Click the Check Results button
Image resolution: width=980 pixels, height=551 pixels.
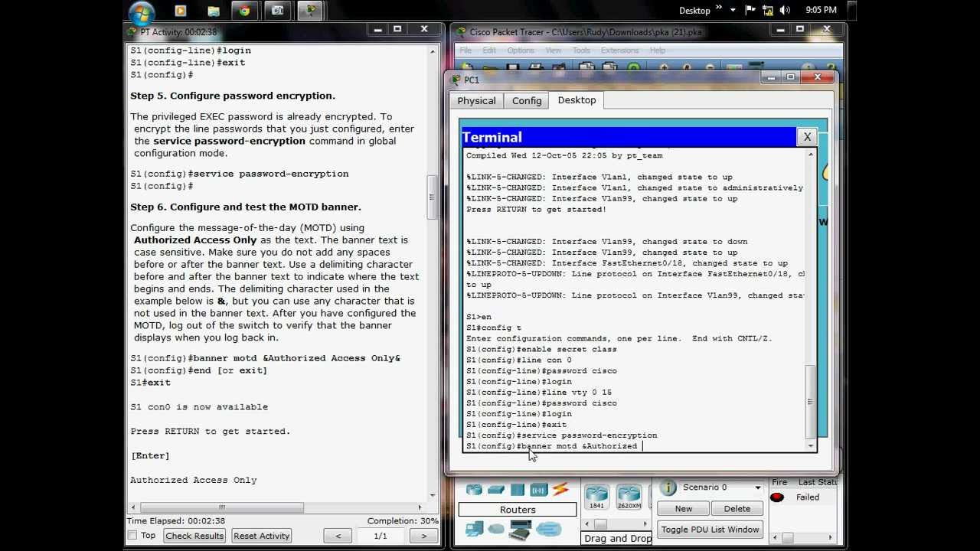coord(194,536)
